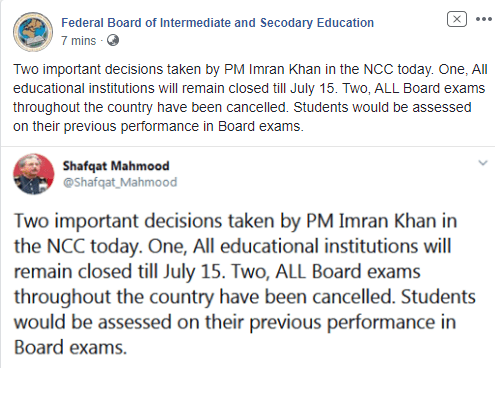Open Shafqat Mahmood's bold display name
Image resolution: width=504 pixels, height=397 pixels.
(x=116, y=166)
